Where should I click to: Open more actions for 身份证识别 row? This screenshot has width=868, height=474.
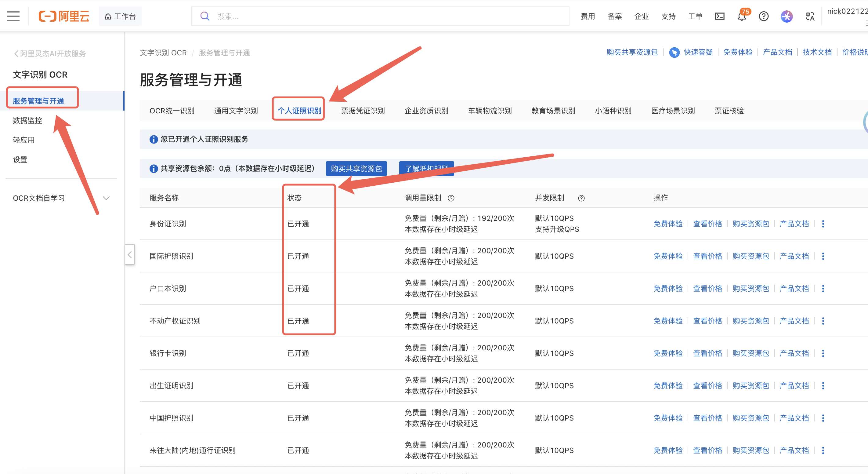click(823, 224)
